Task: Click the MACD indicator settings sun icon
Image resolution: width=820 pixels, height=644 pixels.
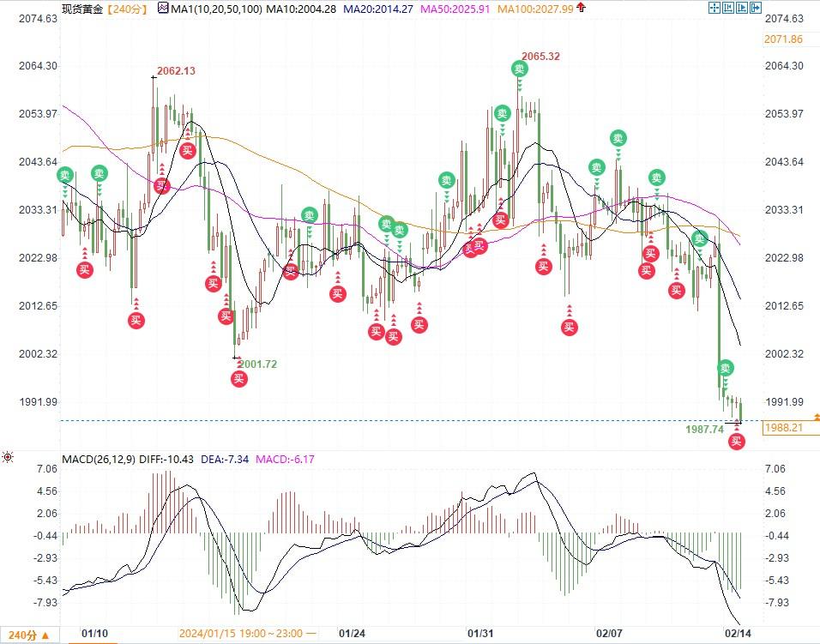Action: point(9,459)
